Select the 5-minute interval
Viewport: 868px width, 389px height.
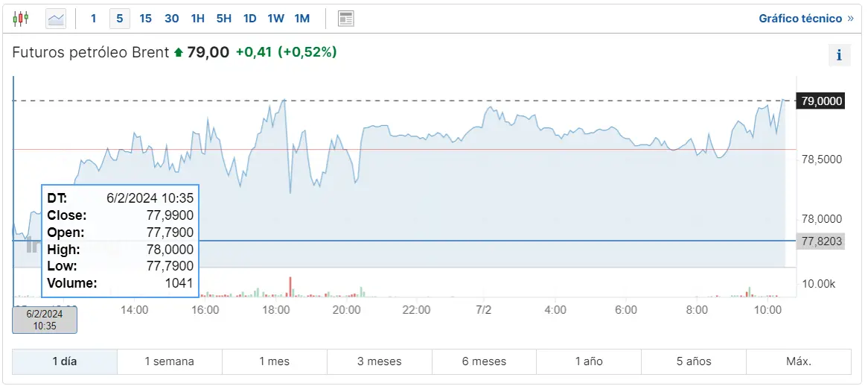(119, 18)
